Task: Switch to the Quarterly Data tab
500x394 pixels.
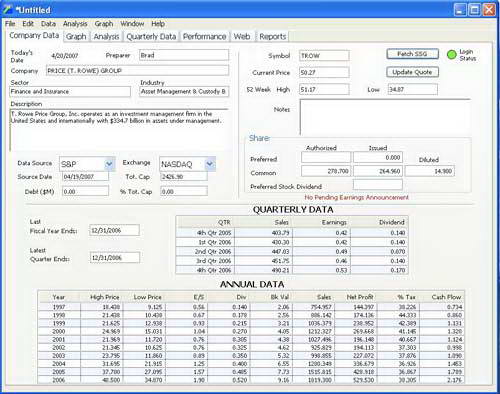Action: (151, 36)
